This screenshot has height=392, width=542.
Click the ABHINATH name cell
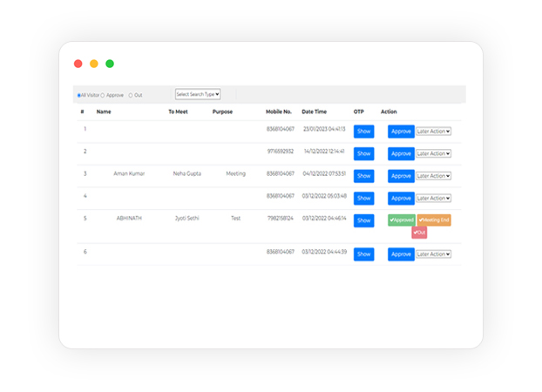(129, 218)
